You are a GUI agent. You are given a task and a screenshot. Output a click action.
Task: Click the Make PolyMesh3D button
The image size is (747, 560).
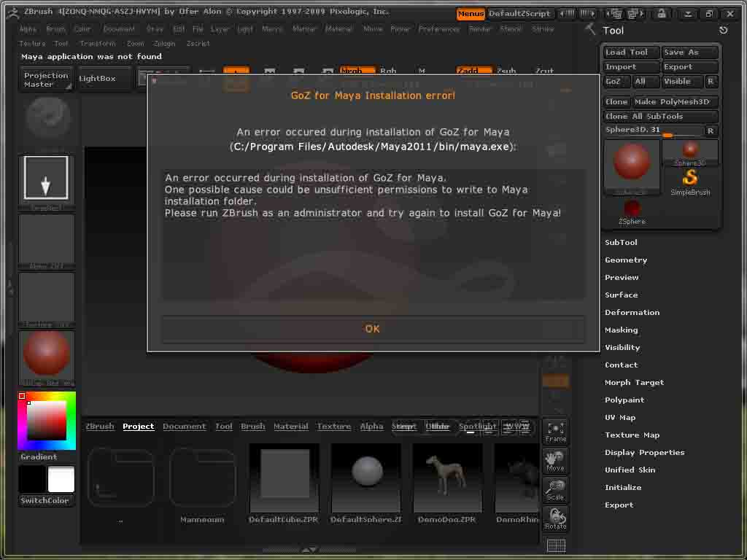pyautogui.click(x=675, y=102)
